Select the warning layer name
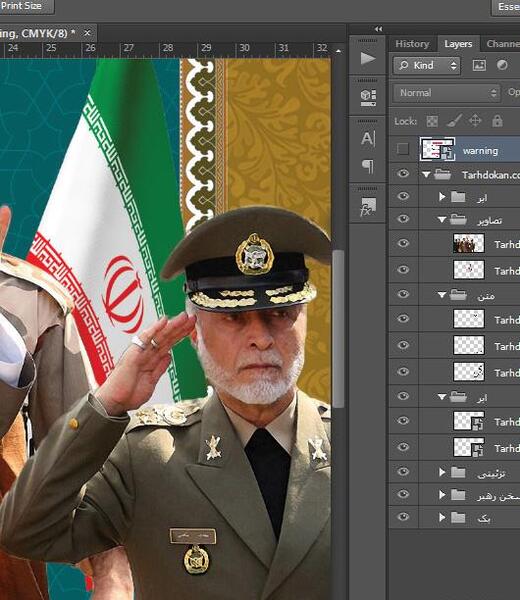Viewport: 520px width, 600px height. tap(480, 151)
